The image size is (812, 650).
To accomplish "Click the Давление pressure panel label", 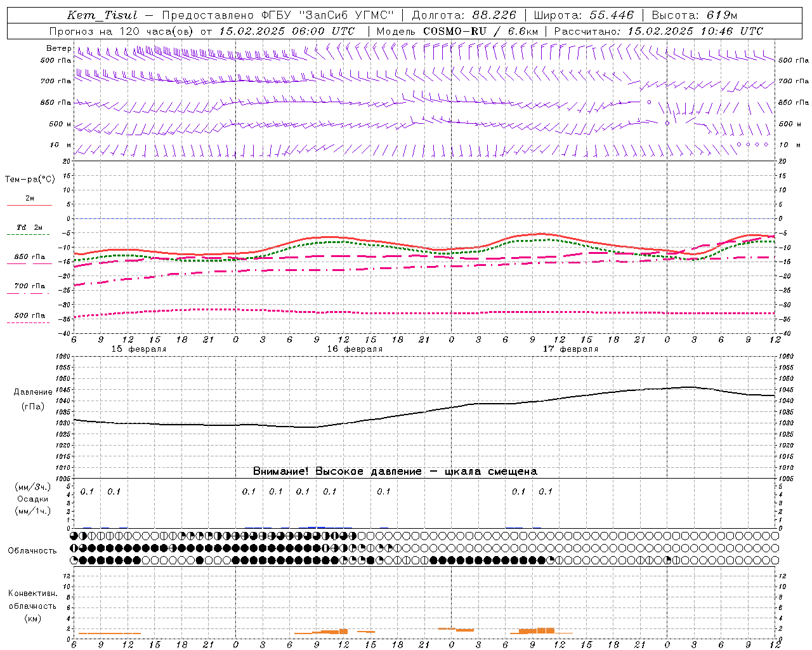I will coord(33,392).
